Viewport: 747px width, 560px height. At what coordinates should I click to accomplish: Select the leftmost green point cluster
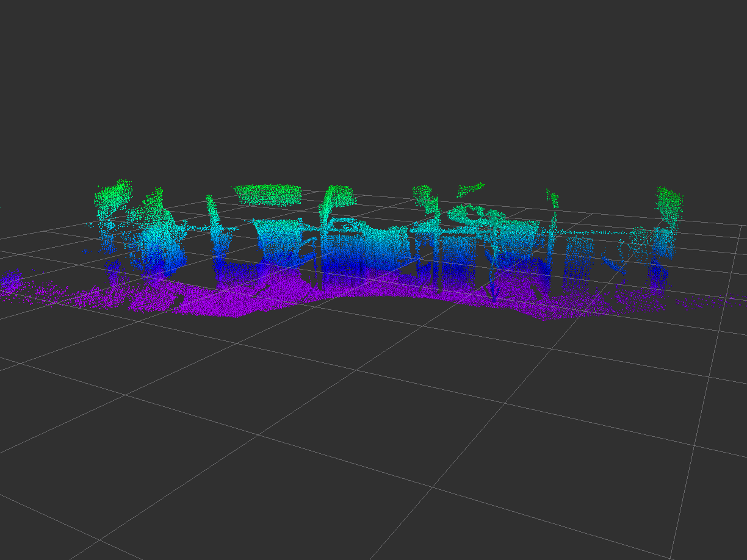click(x=115, y=194)
